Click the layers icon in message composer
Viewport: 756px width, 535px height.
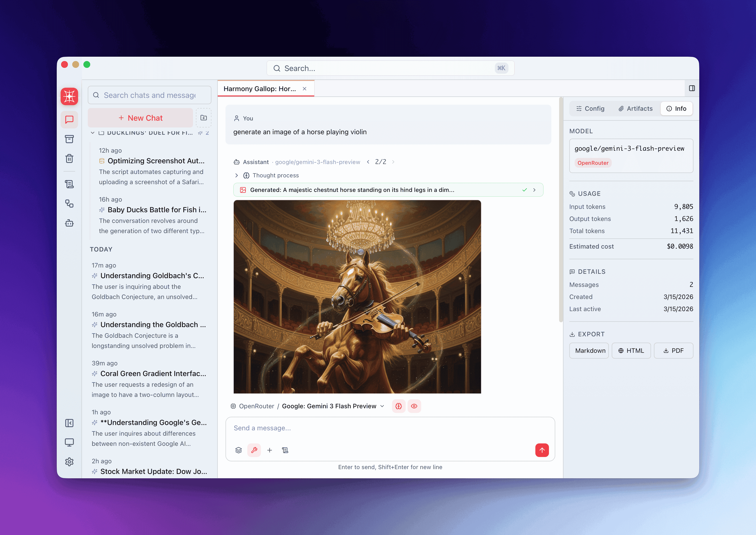[239, 450]
